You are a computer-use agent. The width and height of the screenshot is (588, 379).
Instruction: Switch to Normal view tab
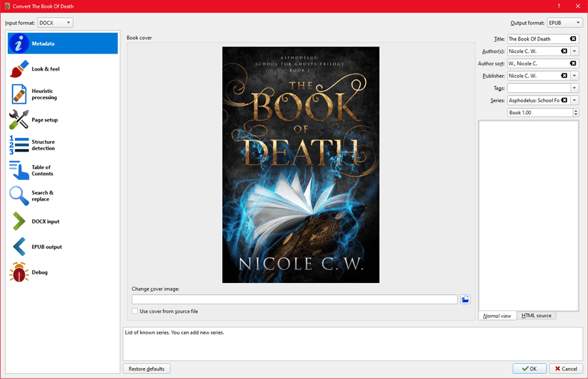[x=497, y=316]
